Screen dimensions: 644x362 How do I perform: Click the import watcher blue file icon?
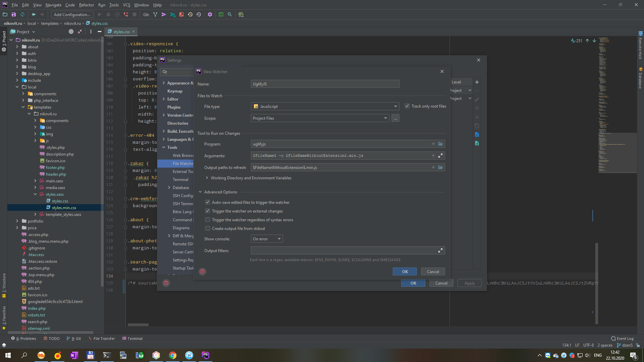click(x=477, y=134)
